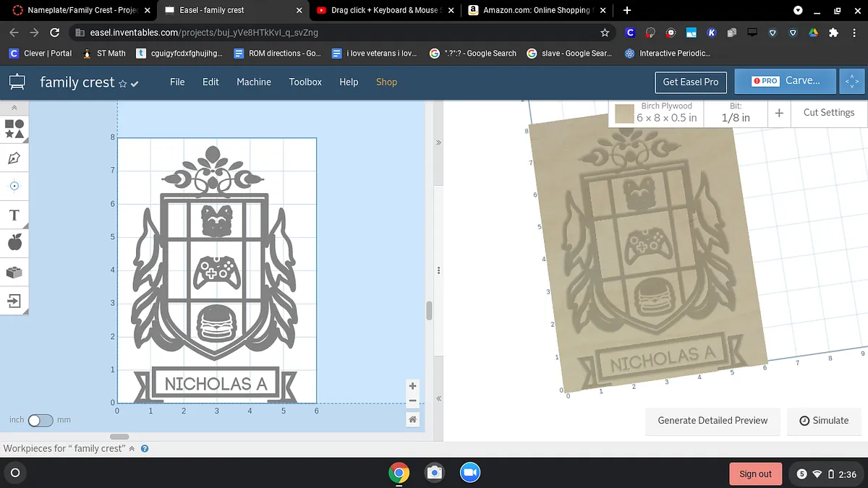Select the drill point circle tool
The width and height of the screenshot is (868, 488).
coord(14,186)
